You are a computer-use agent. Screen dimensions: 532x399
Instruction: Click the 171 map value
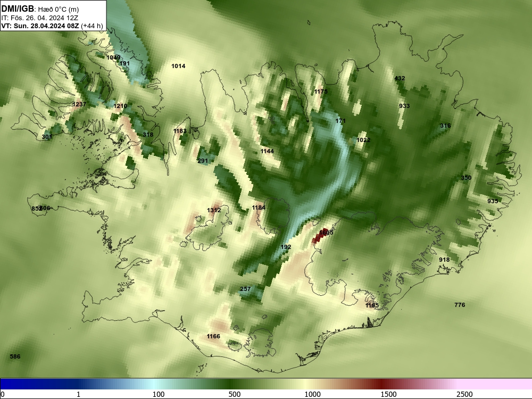tap(340, 121)
